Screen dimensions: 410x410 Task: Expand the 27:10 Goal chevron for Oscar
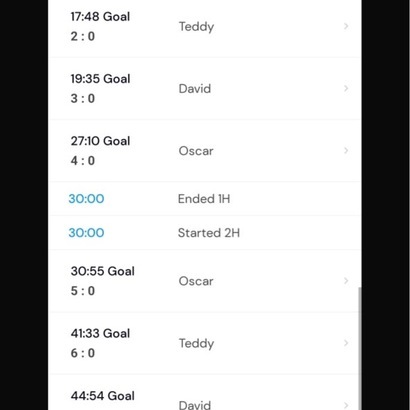[346, 151]
